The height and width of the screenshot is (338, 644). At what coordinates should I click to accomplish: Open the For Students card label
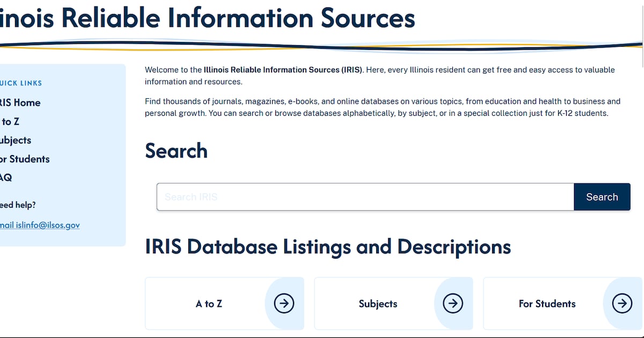(547, 304)
